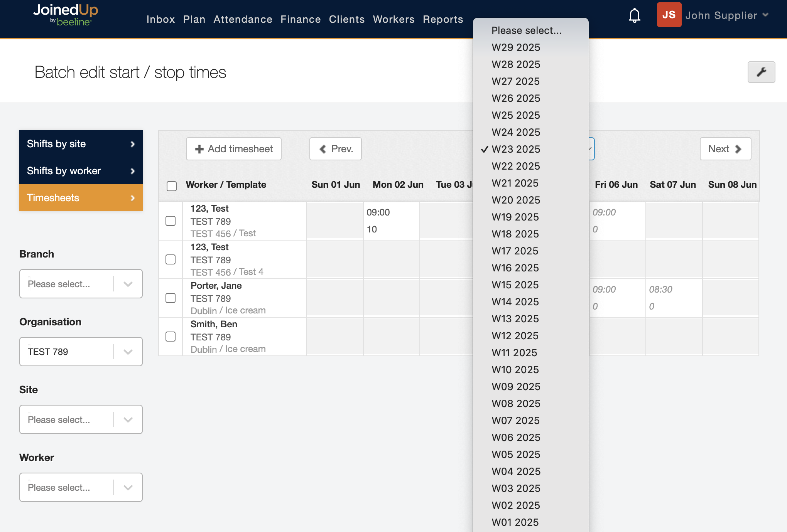Viewport: 787px width, 532px height.
Task: Open the Attendance navigation menu
Action: point(243,19)
